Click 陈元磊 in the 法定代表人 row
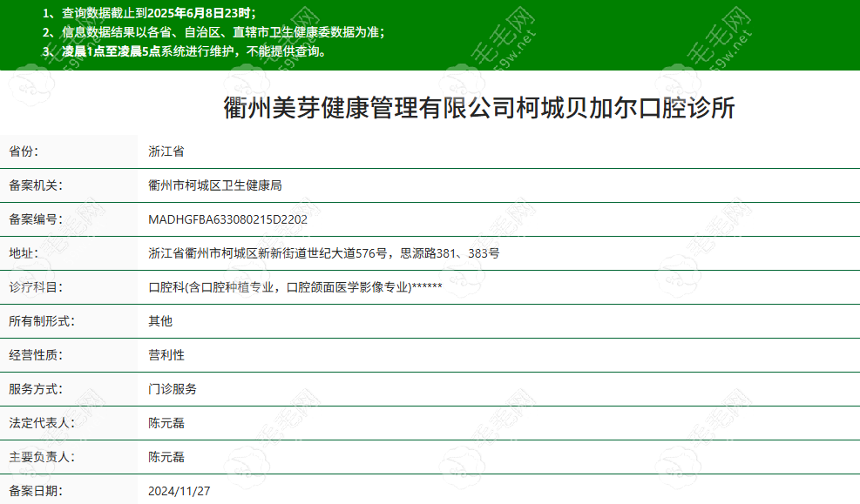860x504 pixels. click(x=166, y=423)
